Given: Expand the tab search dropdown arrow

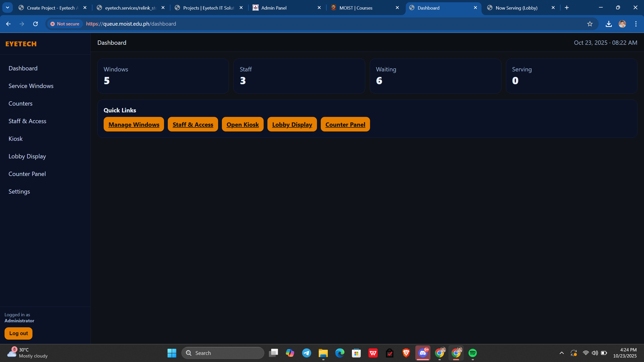Looking at the screenshot, I should [x=8, y=8].
